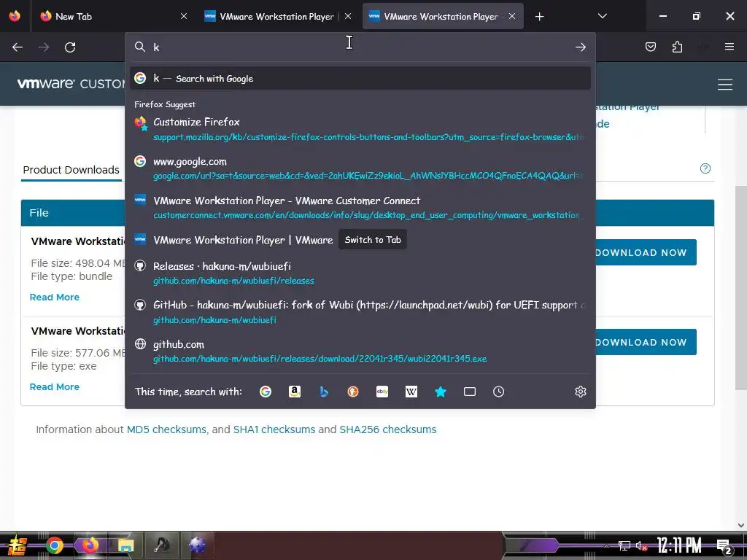Click the VMware logo in header
The width and height of the screenshot is (747, 560).
[x=46, y=83]
